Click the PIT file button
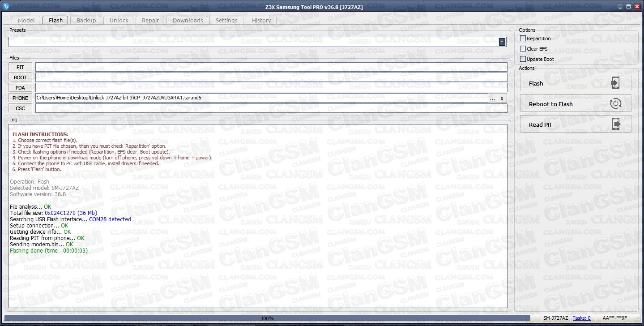 20,67
